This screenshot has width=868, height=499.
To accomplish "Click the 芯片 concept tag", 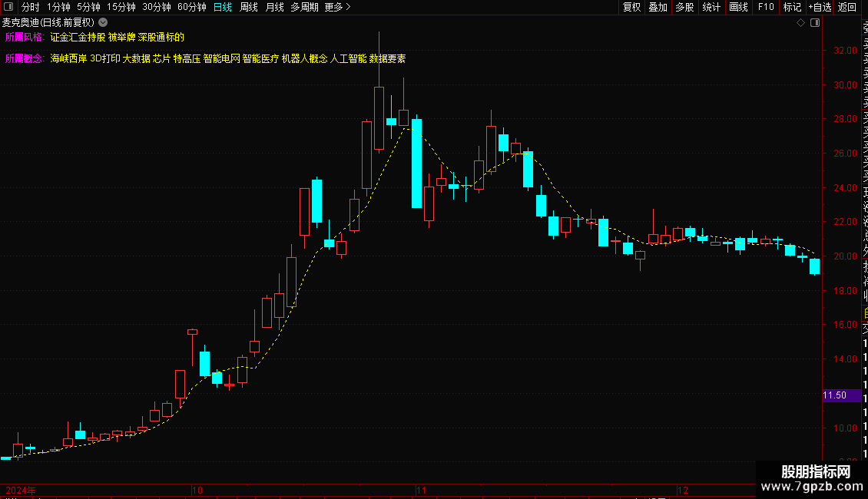I will coord(161,58).
